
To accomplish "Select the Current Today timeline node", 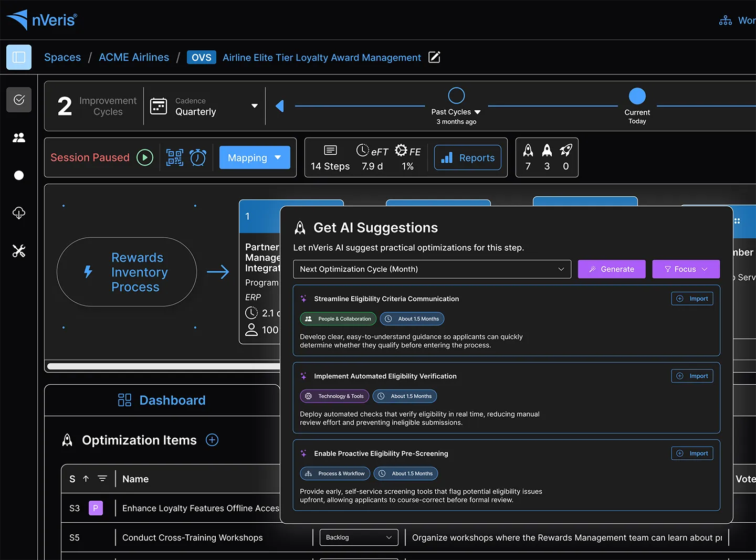I will tap(637, 96).
